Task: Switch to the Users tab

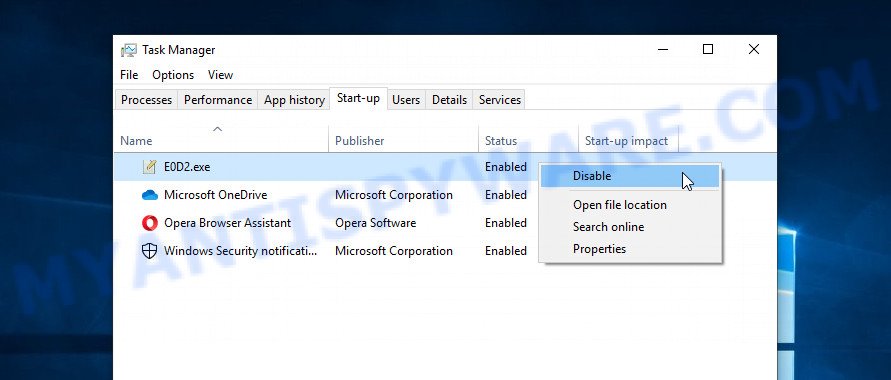Action: pyautogui.click(x=406, y=100)
